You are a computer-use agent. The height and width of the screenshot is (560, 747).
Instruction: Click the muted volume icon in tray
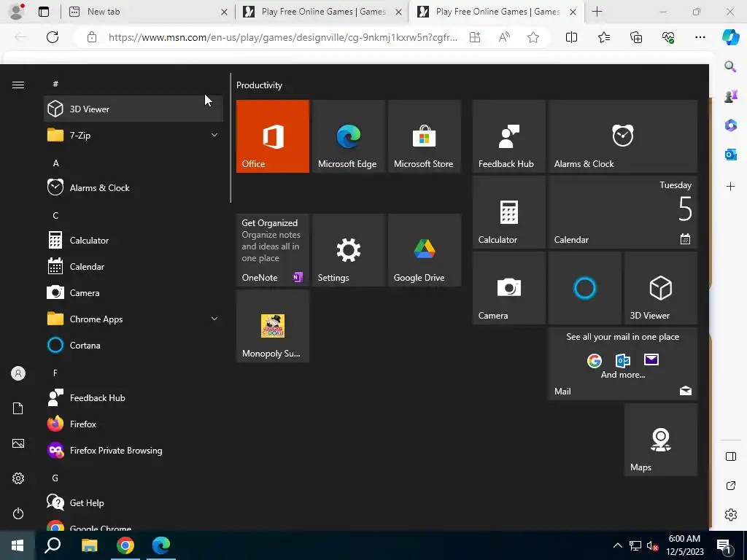pos(653,546)
